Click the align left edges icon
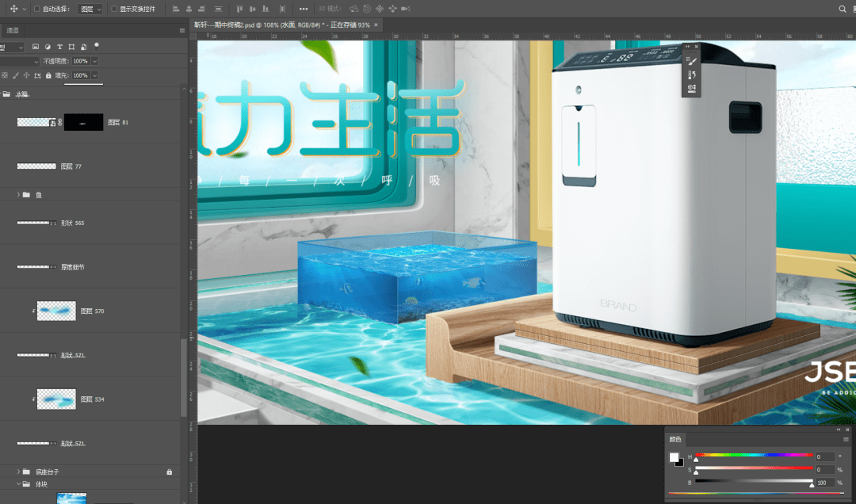Viewport: 856px width, 504px height. 176,9
